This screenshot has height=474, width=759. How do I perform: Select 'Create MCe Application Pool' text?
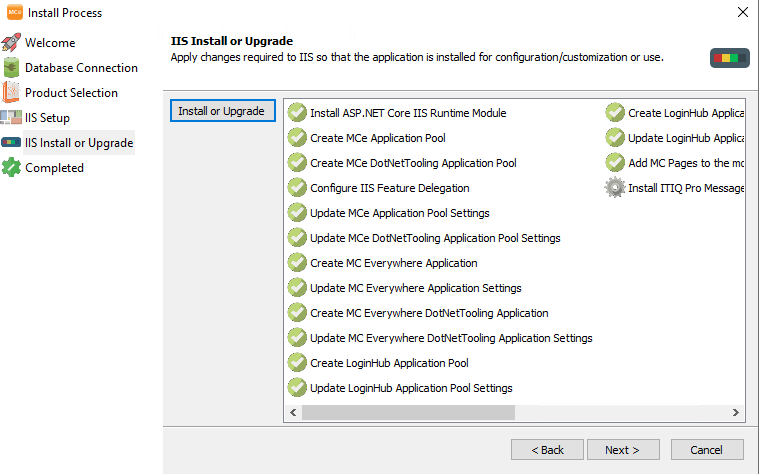tap(378, 138)
